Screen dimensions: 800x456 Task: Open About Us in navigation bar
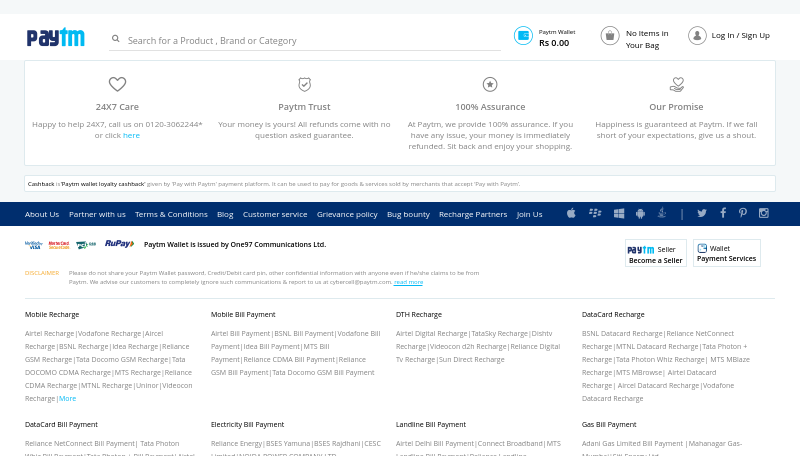[42, 214]
